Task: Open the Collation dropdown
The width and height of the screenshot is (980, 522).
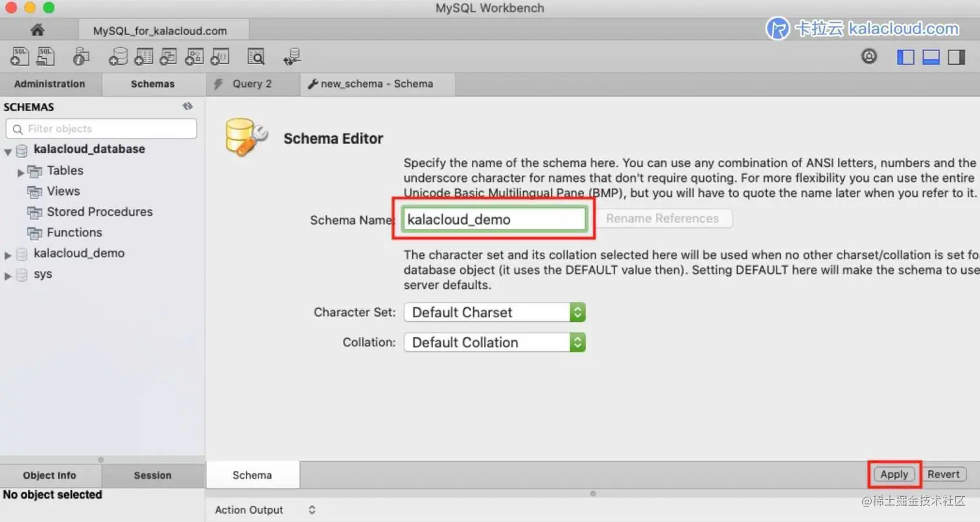Action: pyautogui.click(x=495, y=343)
